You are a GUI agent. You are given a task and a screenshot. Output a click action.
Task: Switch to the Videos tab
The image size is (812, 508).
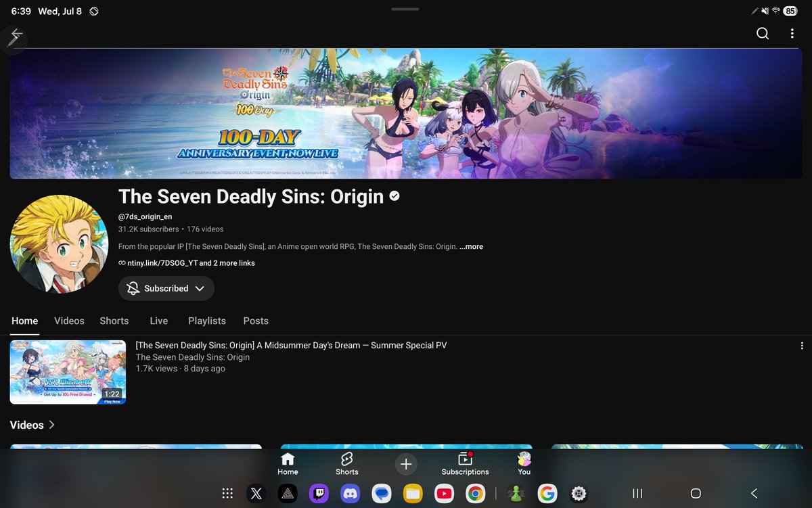pos(69,321)
